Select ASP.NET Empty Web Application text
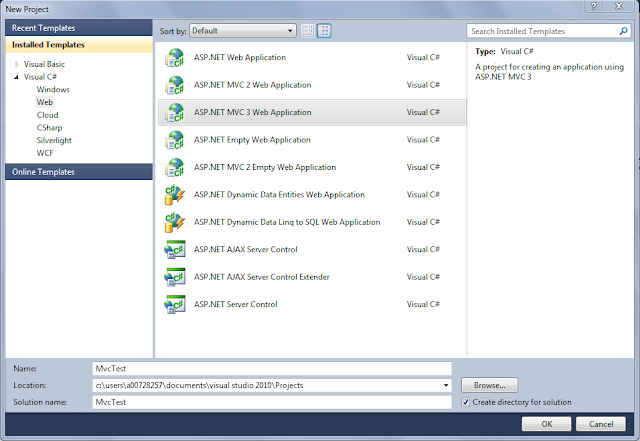The height and width of the screenshot is (441, 640). click(252, 140)
